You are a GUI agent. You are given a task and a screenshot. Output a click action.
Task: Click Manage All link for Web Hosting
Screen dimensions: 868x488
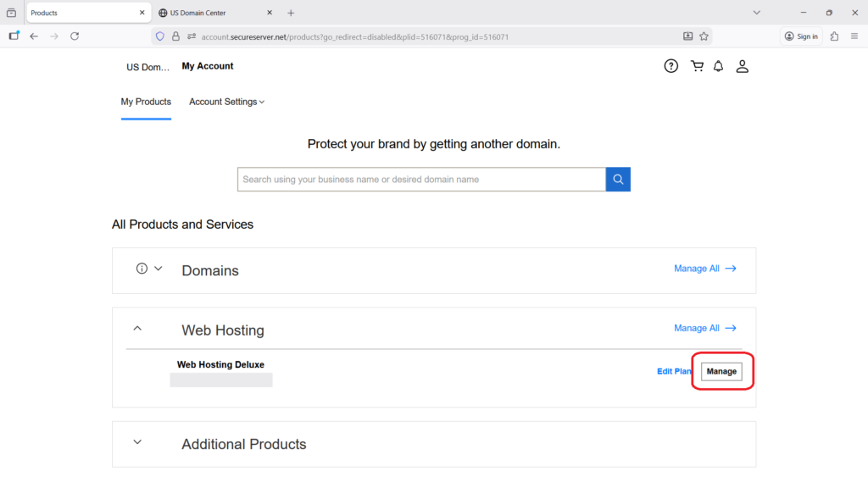pyautogui.click(x=704, y=328)
